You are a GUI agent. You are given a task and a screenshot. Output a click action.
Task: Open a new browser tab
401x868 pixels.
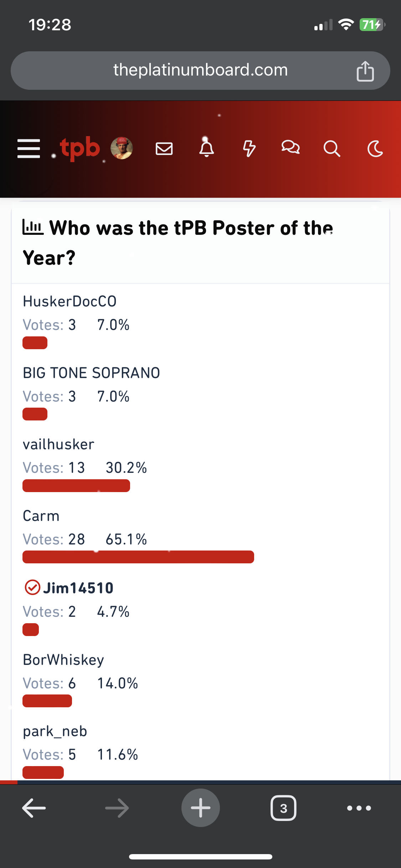(201, 808)
